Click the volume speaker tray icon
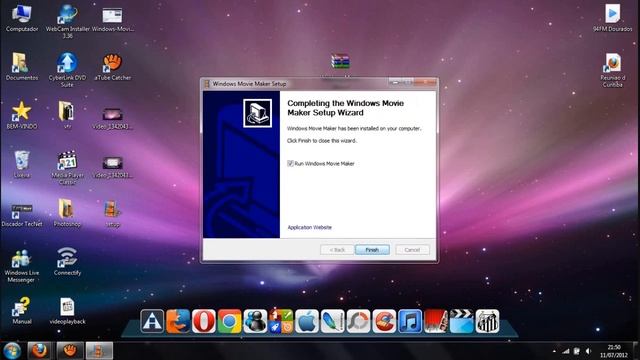The image size is (640, 360). (588, 351)
